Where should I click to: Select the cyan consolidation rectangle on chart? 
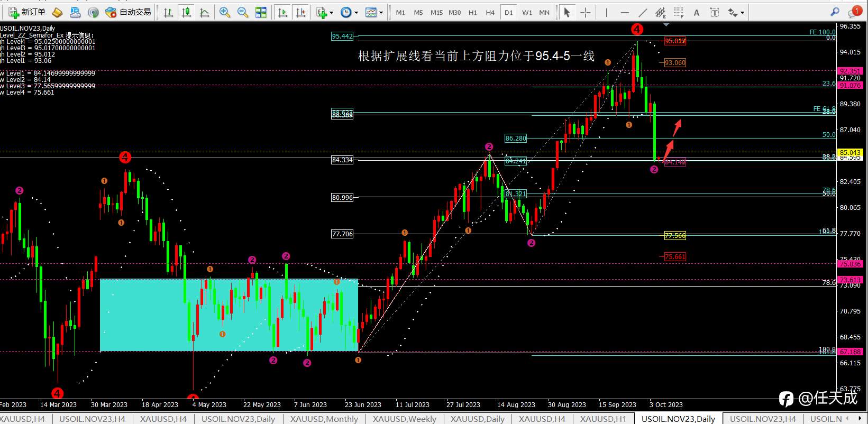pyautogui.click(x=229, y=315)
